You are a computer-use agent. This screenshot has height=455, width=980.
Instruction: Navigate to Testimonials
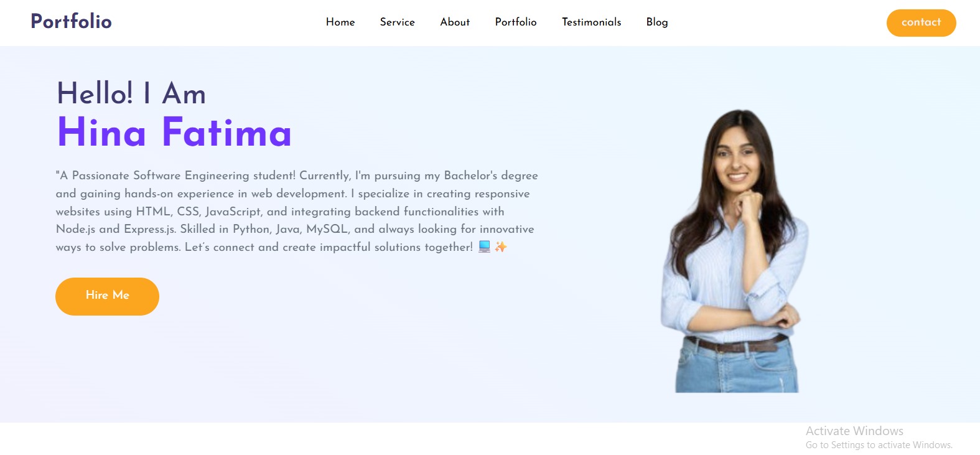[592, 22]
